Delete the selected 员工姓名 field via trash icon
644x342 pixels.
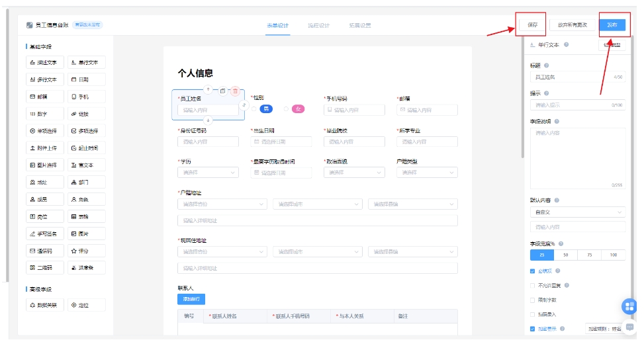(x=235, y=91)
